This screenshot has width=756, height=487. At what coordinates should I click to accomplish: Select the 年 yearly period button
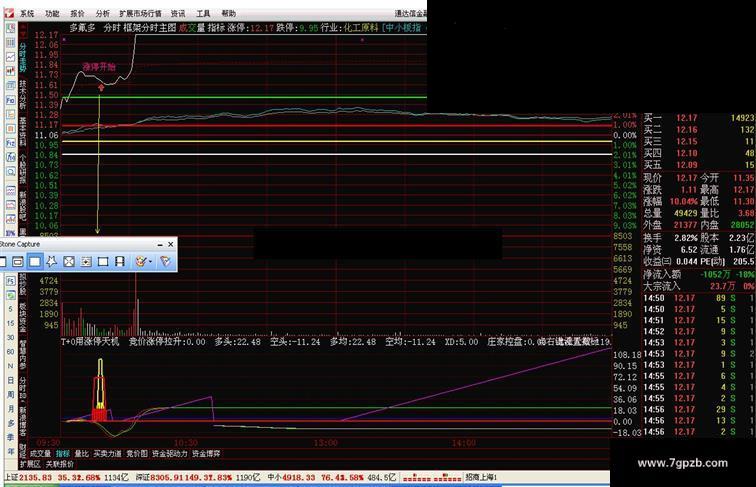tap(11, 451)
